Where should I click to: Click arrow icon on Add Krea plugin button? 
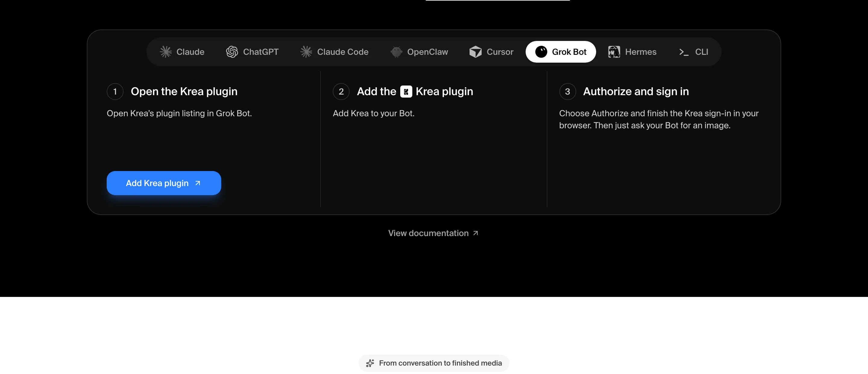(x=198, y=183)
